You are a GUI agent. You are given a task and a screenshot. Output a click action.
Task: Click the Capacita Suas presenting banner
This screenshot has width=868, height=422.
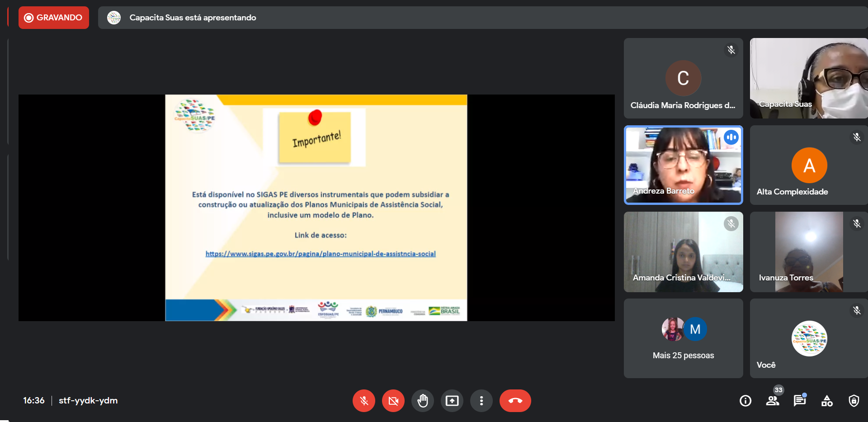pyautogui.click(x=193, y=18)
